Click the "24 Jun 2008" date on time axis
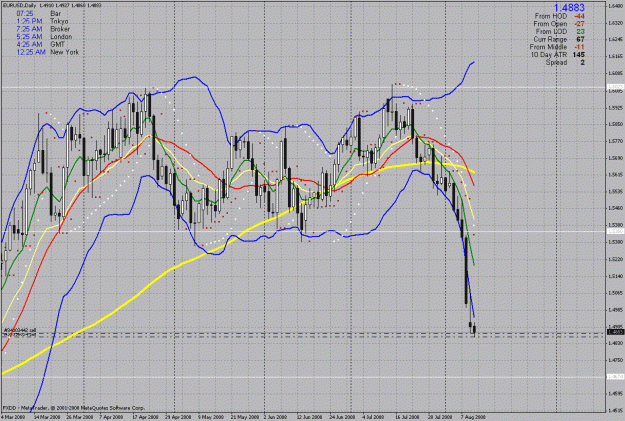This screenshot has width=625, height=421. click(x=342, y=417)
